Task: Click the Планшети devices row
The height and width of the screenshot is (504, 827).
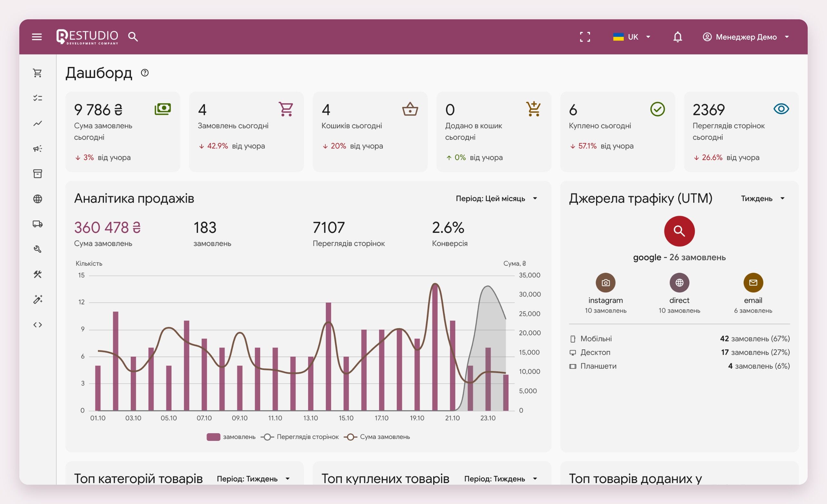Action: [679, 366]
